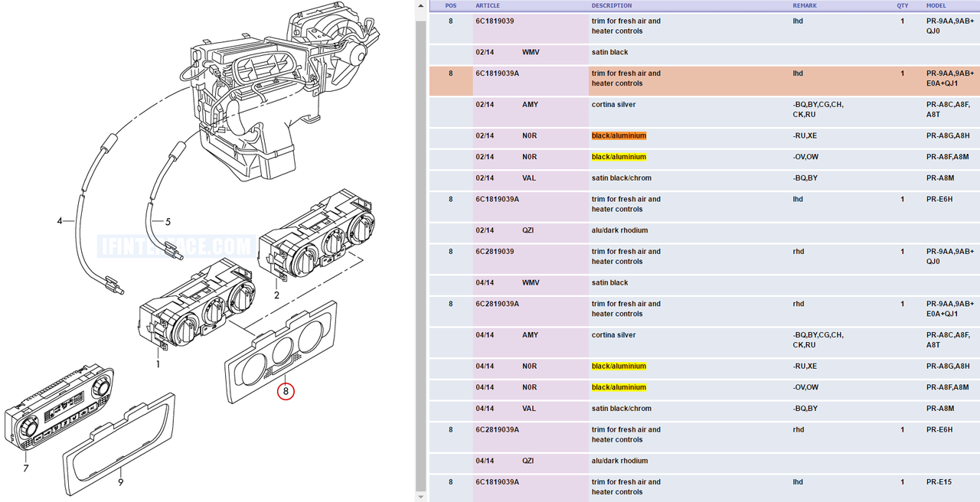The width and height of the screenshot is (980, 502).
Task: Click cortina silver in the 02/14 row
Action: click(x=613, y=104)
